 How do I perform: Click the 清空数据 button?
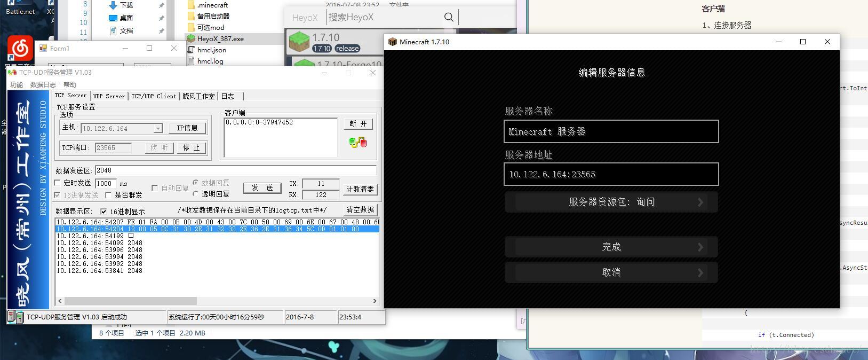pyautogui.click(x=360, y=209)
